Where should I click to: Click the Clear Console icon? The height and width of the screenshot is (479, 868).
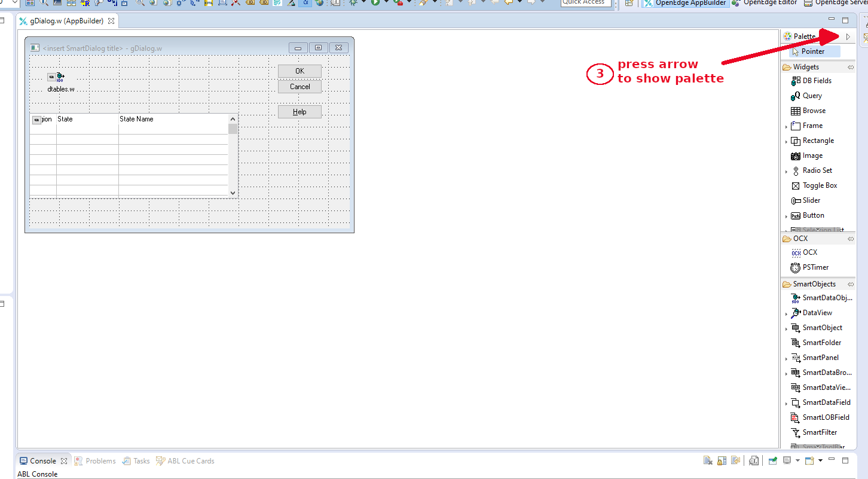[x=708, y=460]
